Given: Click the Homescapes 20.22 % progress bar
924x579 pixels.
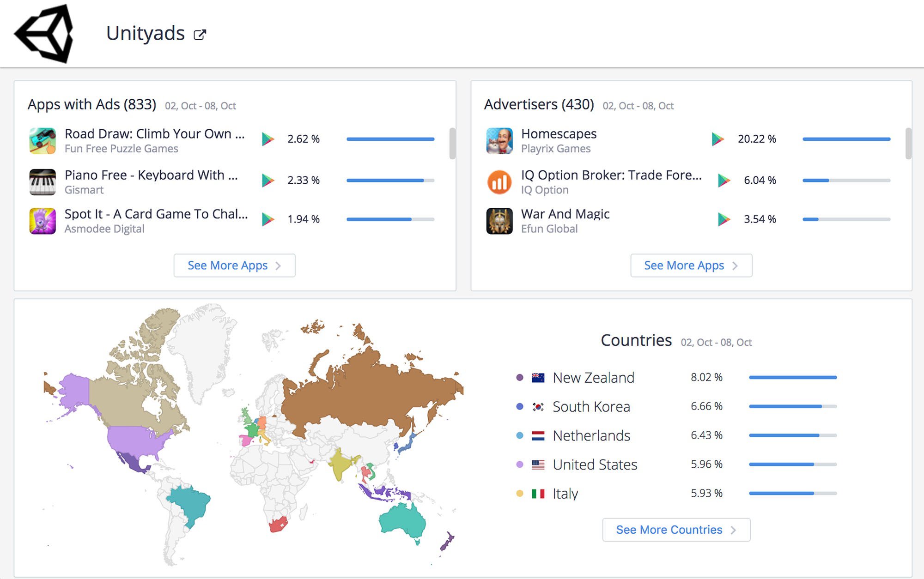Looking at the screenshot, I should 846,139.
